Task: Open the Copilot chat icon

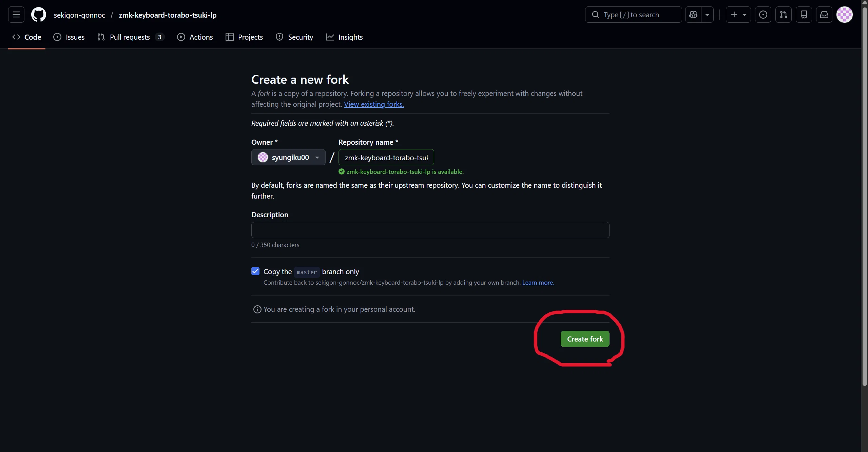Action: click(693, 15)
